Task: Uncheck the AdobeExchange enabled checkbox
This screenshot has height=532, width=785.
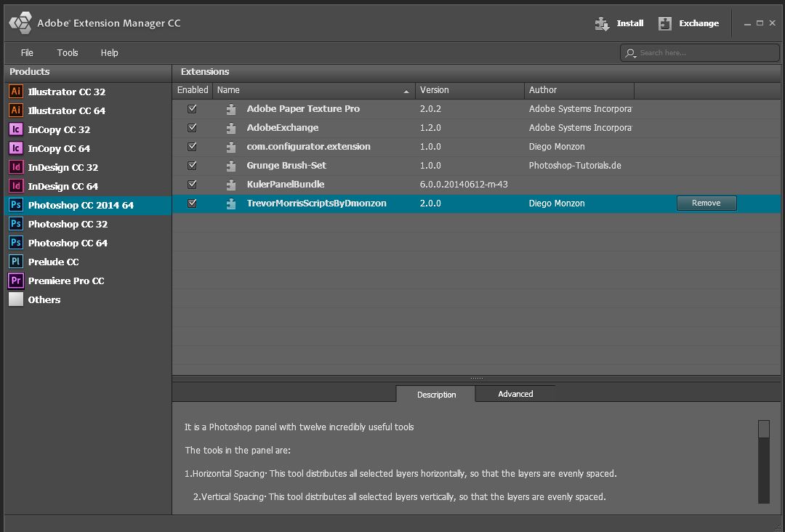Action: click(x=192, y=127)
